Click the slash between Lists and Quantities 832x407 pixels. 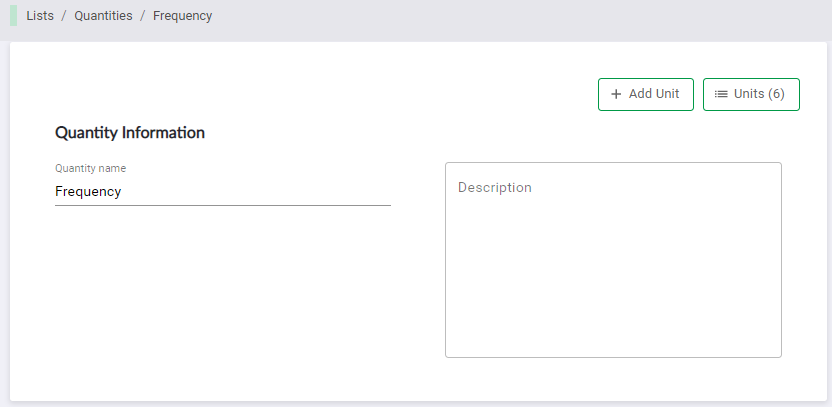pyautogui.click(x=64, y=16)
